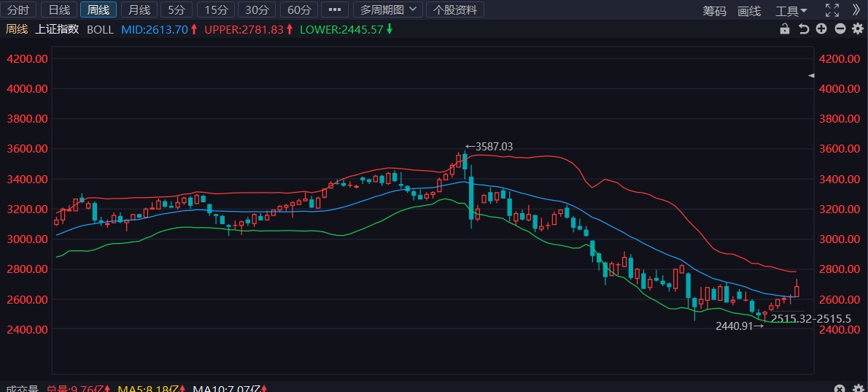This screenshot has height=392, width=868.
Task: Open the 个股资料 stock info page
Action: coord(455,9)
